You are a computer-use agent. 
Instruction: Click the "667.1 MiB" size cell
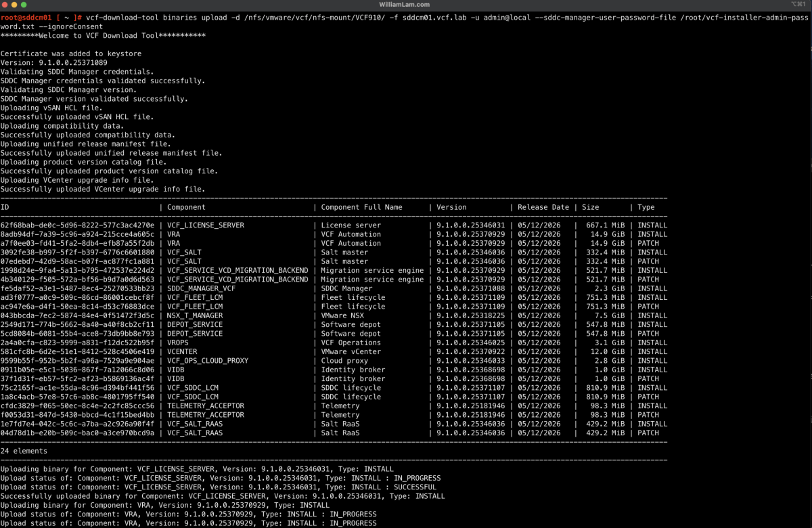click(x=605, y=225)
